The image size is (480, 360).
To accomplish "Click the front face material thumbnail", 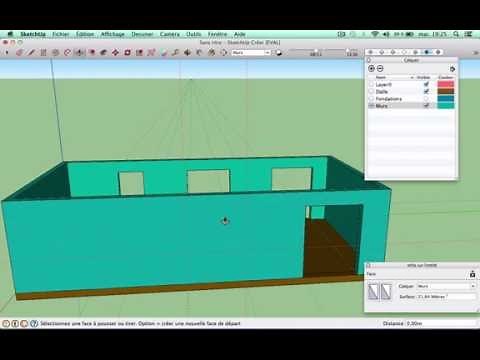I will click(x=374, y=291).
